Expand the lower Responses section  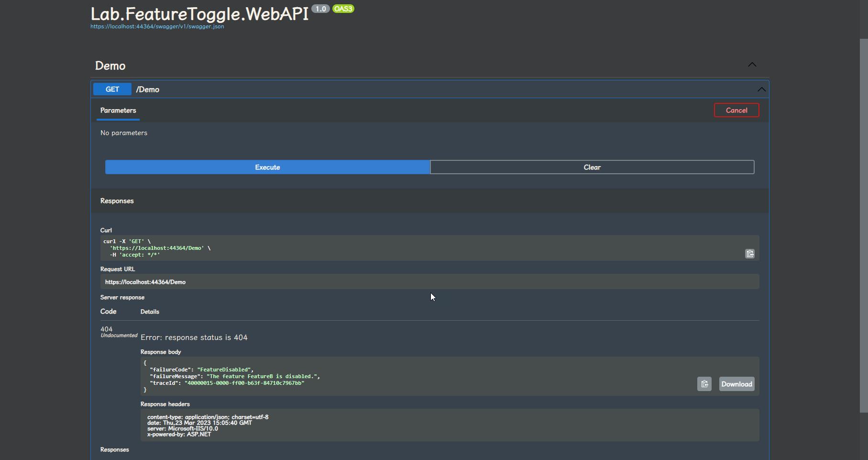[x=114, y=449]
